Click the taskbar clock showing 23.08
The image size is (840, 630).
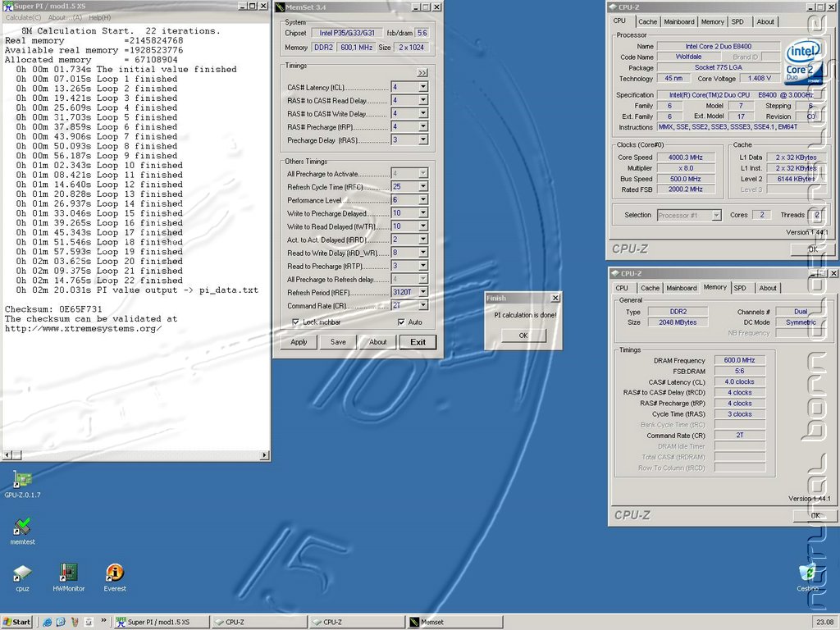pos(824,622)
